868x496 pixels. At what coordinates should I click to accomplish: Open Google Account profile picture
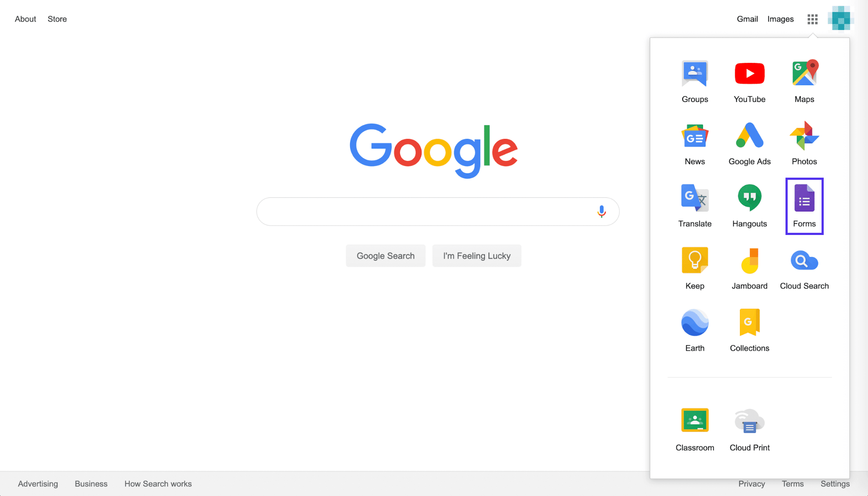[x=841, y=19]
